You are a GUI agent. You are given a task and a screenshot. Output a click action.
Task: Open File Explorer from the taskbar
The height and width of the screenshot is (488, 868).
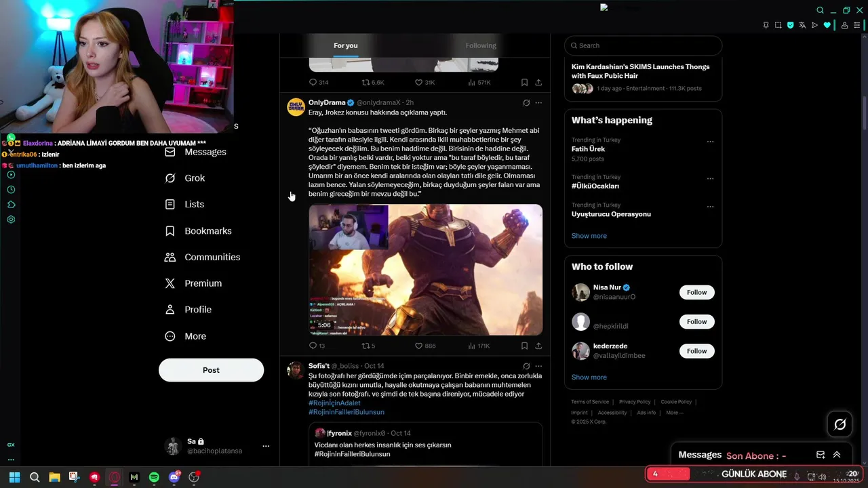(x=54, y=477)
